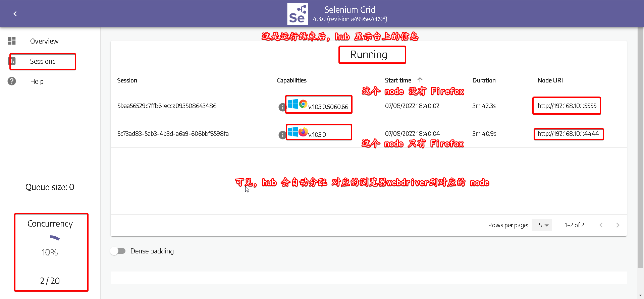Sort table by Start time column
Viewport: 644px width, 299px height.
(x=398, y=80)
